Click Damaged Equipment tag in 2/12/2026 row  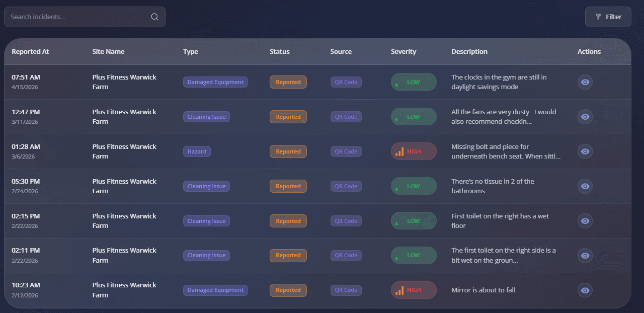215,290
